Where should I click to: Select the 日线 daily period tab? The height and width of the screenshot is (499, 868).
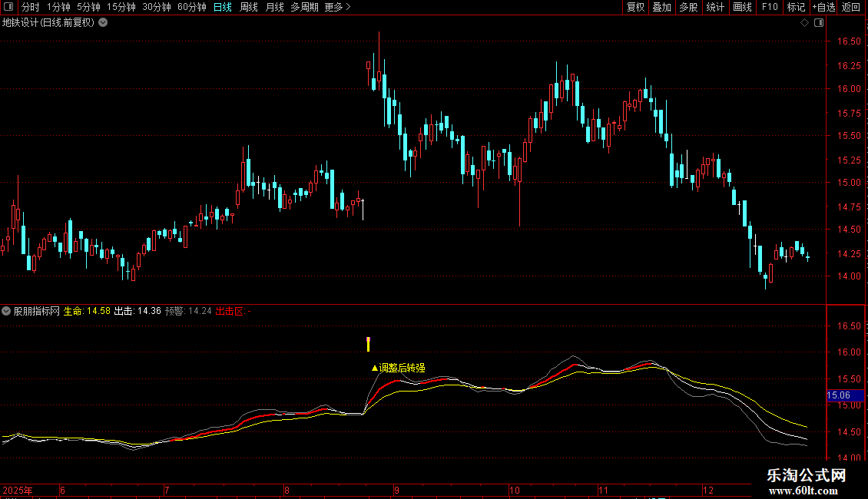tap(223, 7)
